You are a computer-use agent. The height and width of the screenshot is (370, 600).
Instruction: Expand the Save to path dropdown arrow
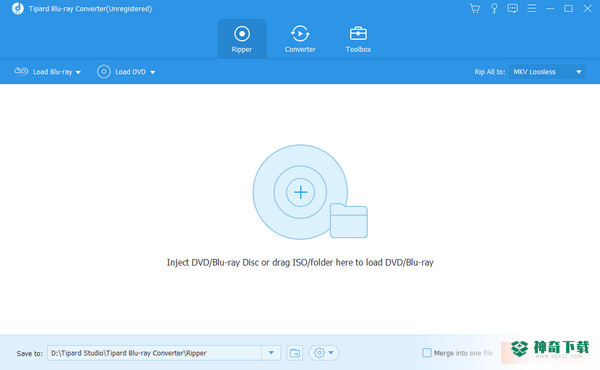point(271,353)
